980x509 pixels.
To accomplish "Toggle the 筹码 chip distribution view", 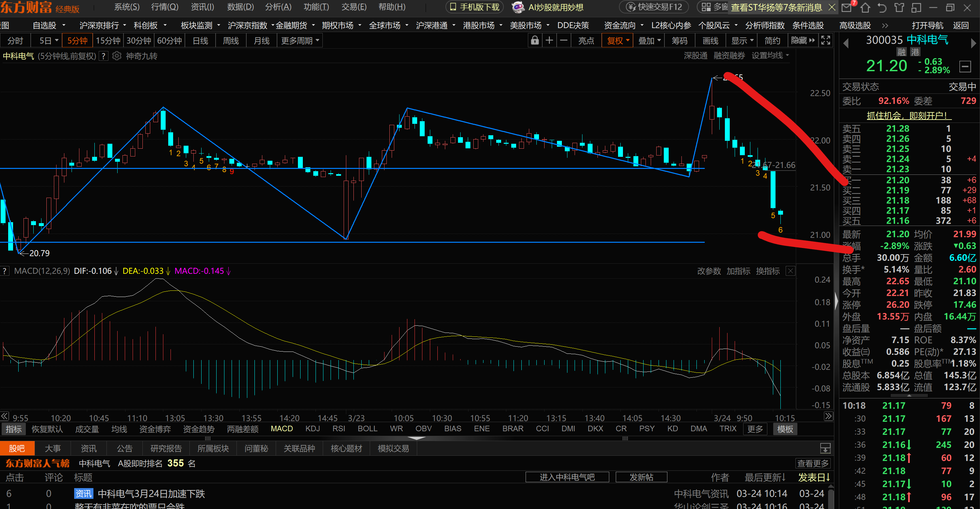I will click(x=679, y=40).
